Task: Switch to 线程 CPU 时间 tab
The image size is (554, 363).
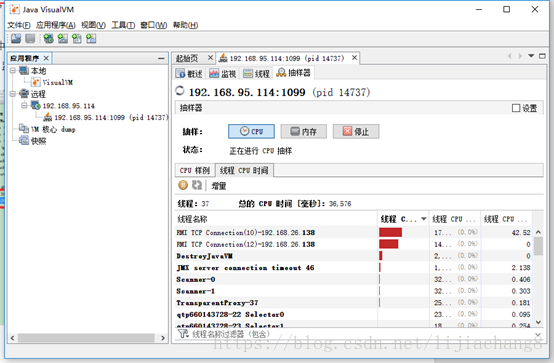Action: [244, 170]
